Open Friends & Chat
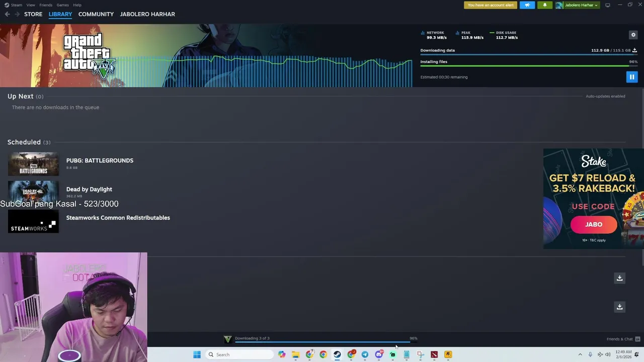 pyautogui.click(x=619, y=339)
